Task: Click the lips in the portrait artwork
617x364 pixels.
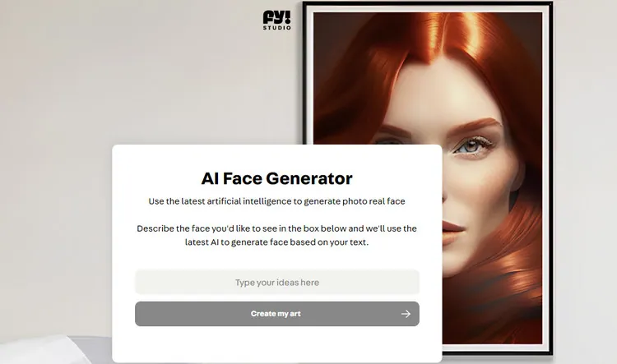Action: (x=453, y=230)
